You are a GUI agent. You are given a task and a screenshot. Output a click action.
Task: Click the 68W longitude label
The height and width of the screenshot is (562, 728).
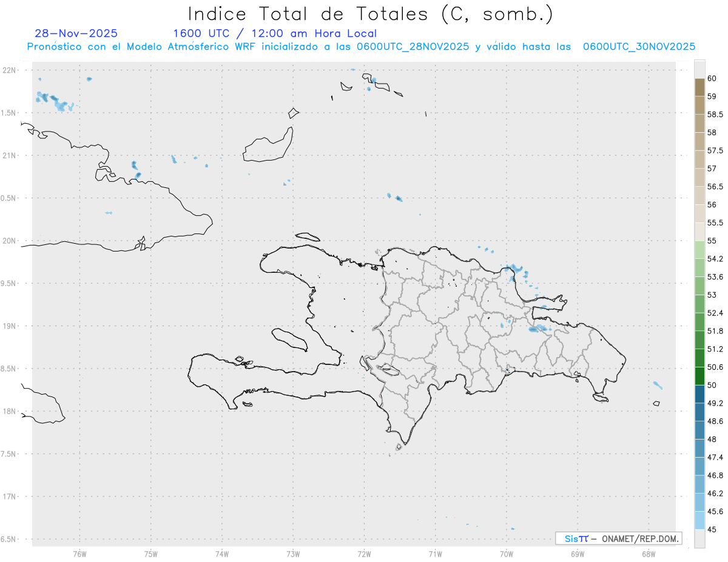tap(649, 554)
